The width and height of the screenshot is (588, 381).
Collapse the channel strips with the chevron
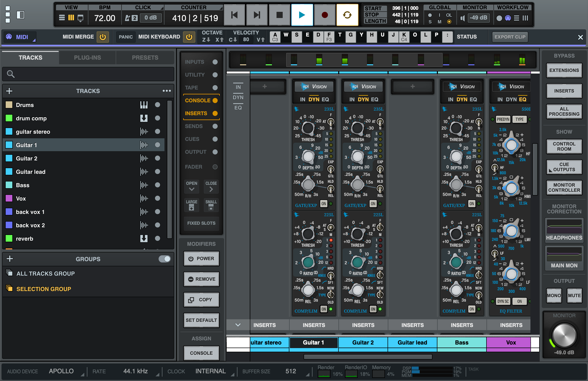click(238, 325)
